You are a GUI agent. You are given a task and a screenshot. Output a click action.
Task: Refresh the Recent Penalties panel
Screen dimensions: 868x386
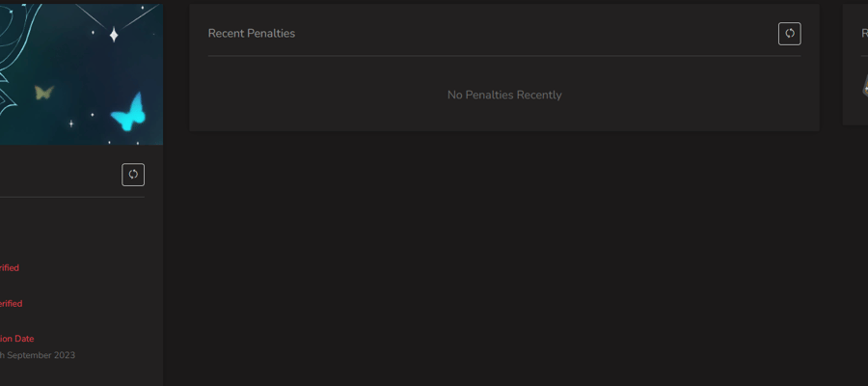coord(789,34)
